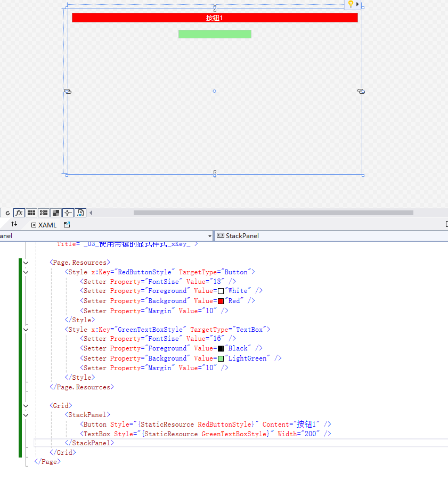Click the left margin anchor chain icon
This screenshot has width=448, height=498.
tap(68, 92)
